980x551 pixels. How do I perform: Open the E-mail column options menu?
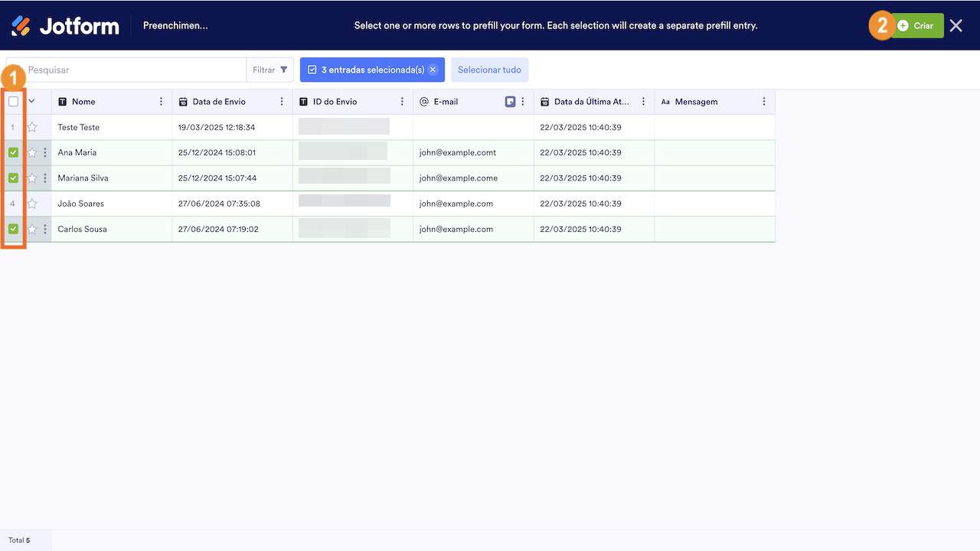pos(523,101)
